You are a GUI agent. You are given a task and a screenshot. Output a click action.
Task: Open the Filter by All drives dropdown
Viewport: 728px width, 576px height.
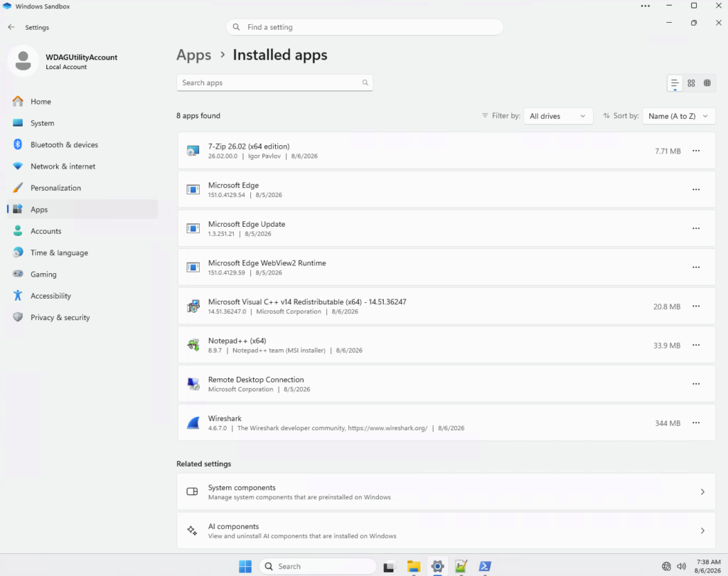coord(558,116)
